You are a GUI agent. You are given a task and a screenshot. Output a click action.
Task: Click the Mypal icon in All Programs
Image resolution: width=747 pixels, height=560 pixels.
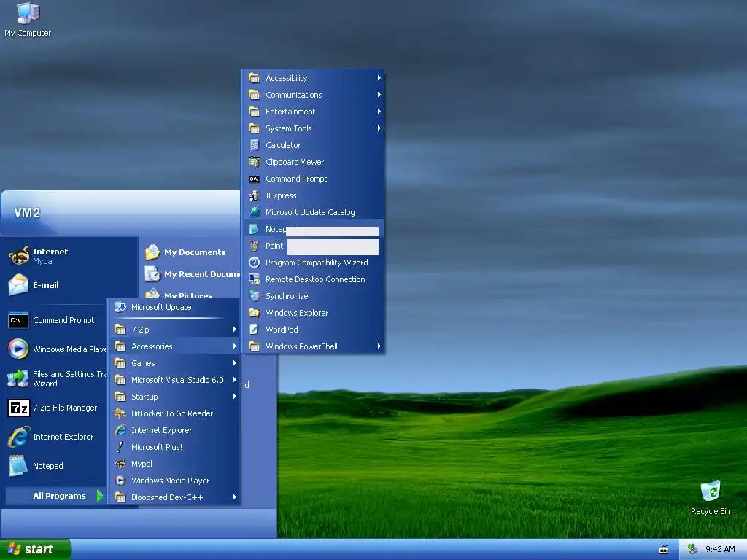pyautogui.click(x=120, y=464)
